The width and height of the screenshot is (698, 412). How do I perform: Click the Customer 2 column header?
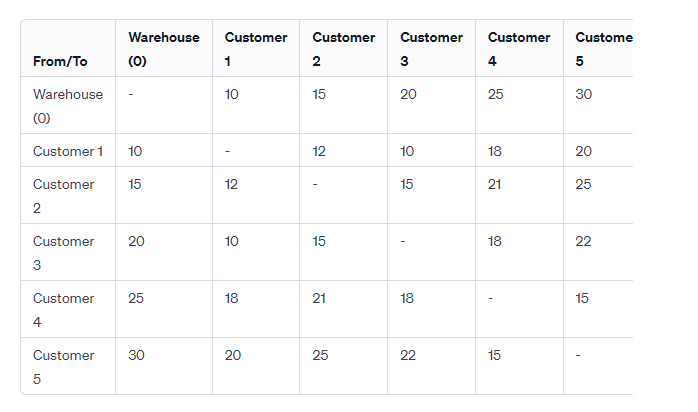click(344, 49)
